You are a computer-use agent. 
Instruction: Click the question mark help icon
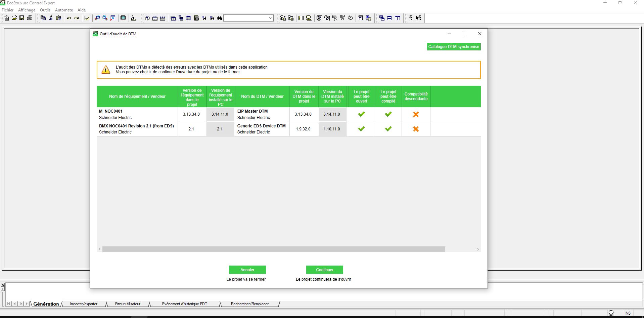pyautogui.click(x=410, y=18)
